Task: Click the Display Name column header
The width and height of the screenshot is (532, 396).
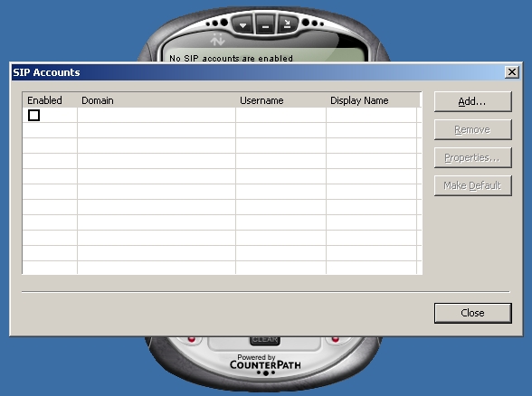Action: 373,100
